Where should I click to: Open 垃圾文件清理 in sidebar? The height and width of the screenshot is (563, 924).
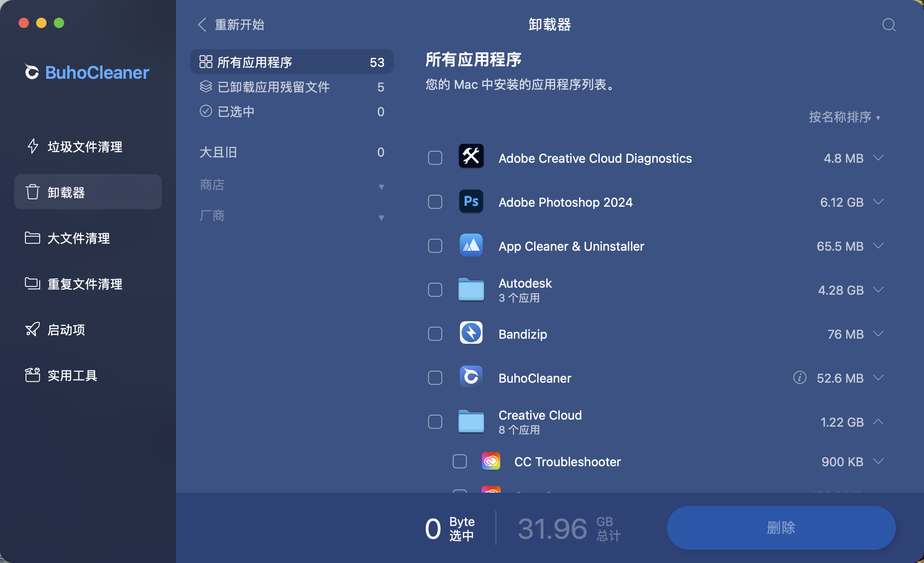(x=88, y=146)
